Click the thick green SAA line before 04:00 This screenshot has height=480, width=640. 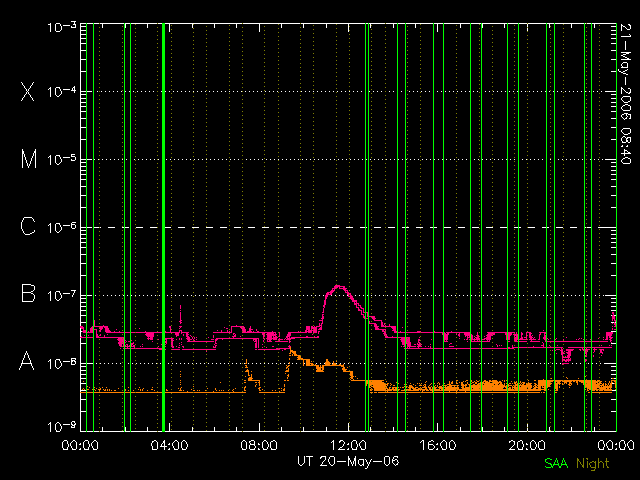point(163,227)
